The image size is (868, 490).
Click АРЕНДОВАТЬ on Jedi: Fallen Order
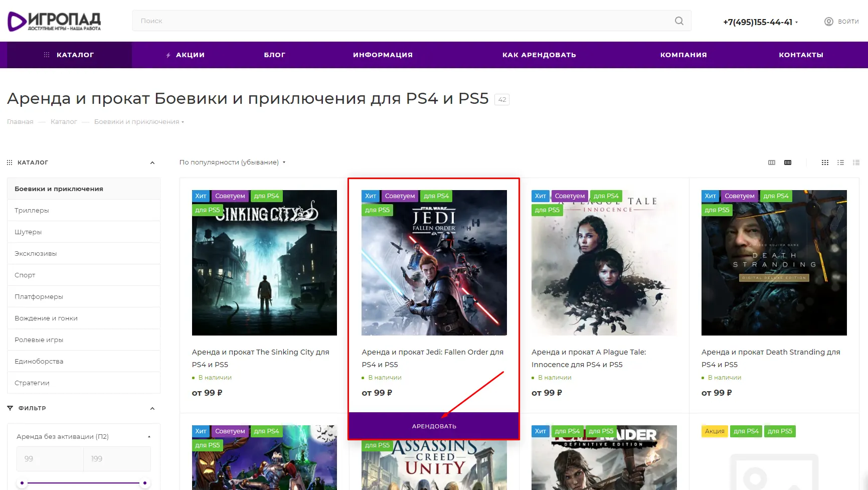[x=433, y=425]
